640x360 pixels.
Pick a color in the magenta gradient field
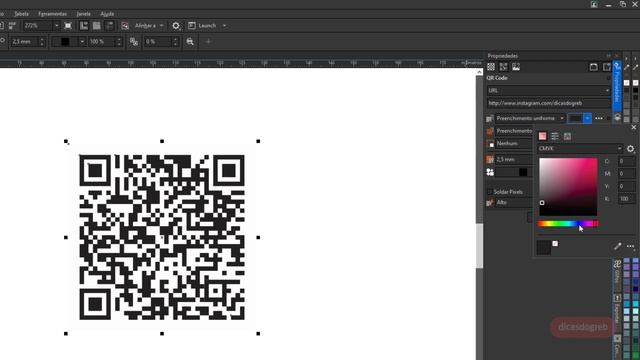568,187
